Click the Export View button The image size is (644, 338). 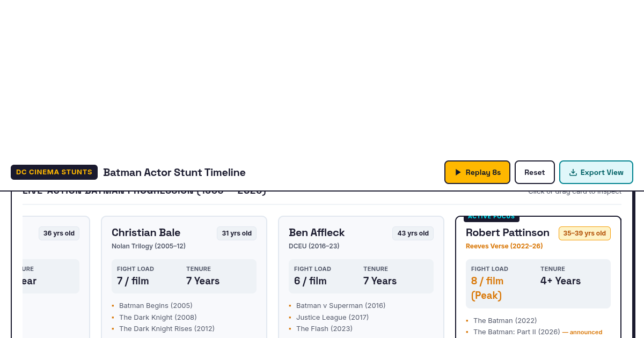pyautogui.click(x=596, y=172)
